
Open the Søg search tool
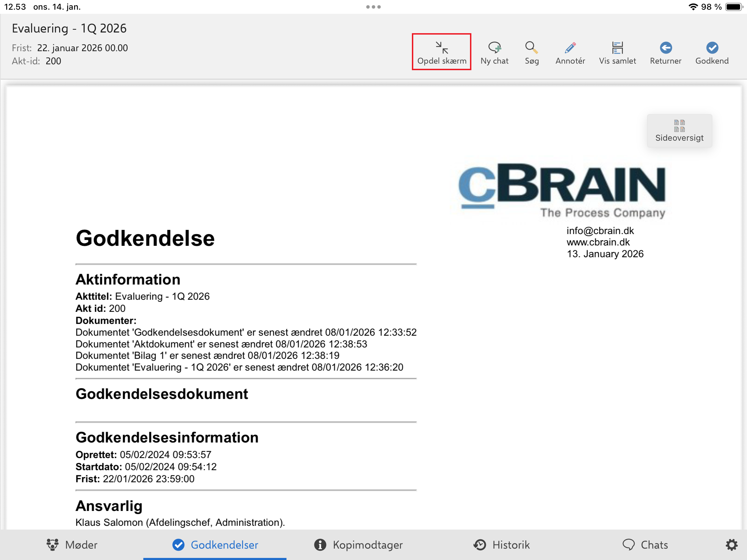pos(532,52)
